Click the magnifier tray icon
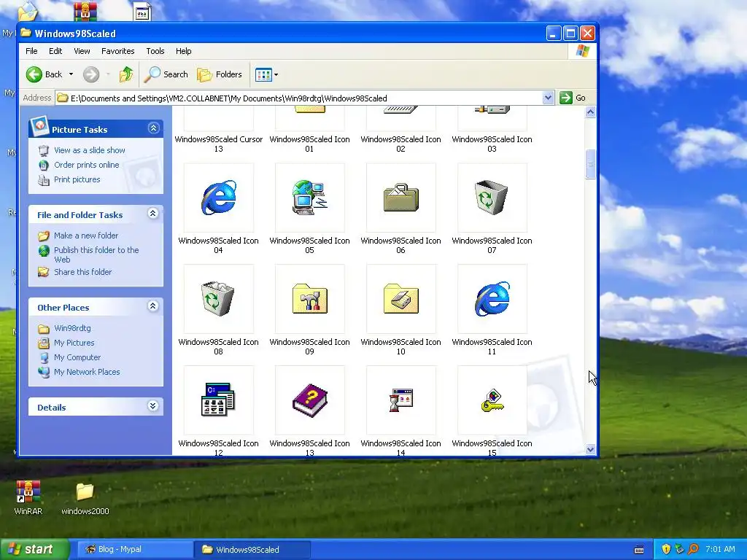The image size is (747, 560). tap(693, 549)
